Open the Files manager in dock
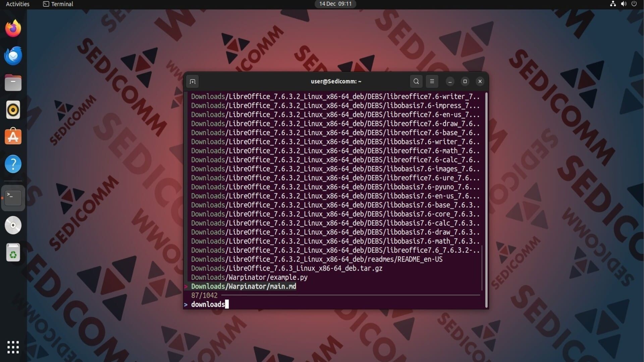This screenshot has width=644, height=362. pyautogui.click(x=13, y=83)
